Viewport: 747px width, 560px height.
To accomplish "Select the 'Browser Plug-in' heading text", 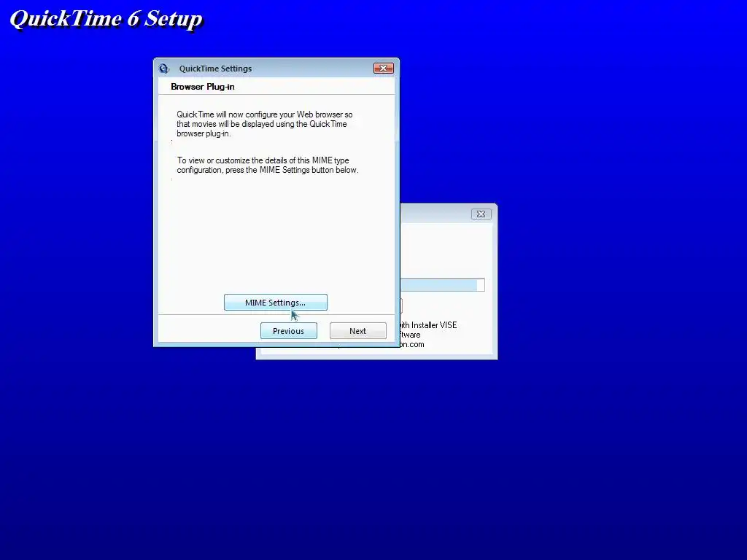I will click(x=203, y=87).
